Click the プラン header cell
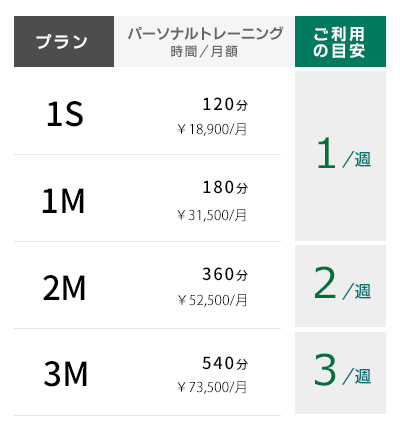The width and height of the screenshot is (400, 430). [64, 41]
